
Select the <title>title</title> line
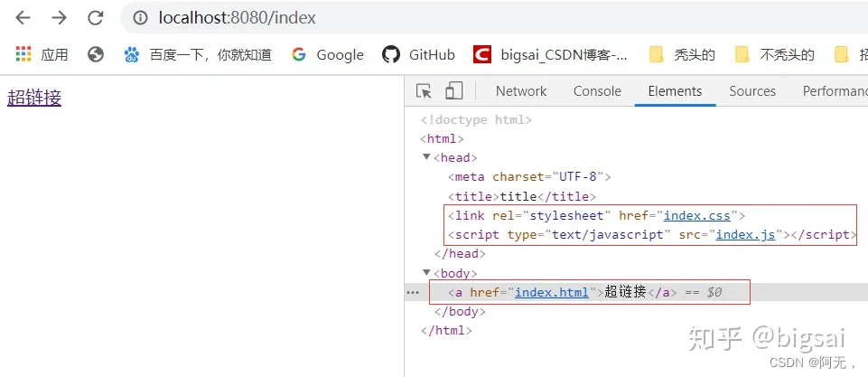(x=522, y=196)
